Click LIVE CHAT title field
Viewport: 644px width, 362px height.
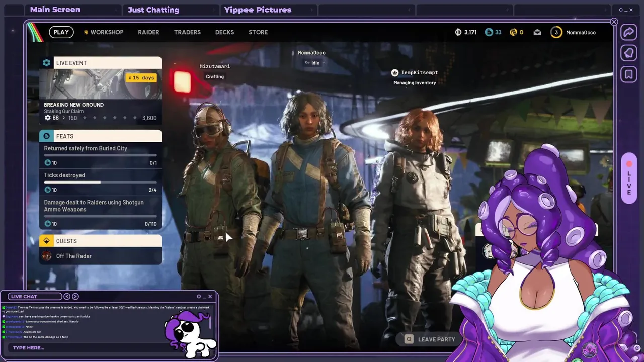pyautogui.click(x=35, y=296)
